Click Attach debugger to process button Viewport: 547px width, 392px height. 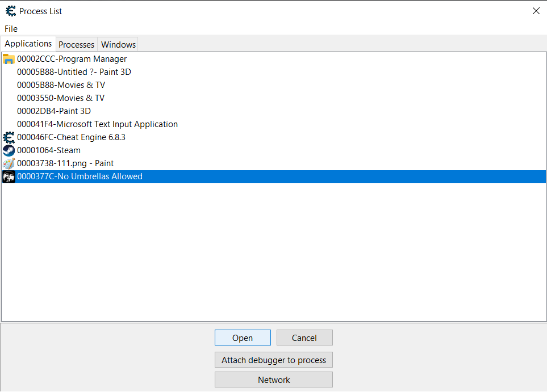(273, 360)
